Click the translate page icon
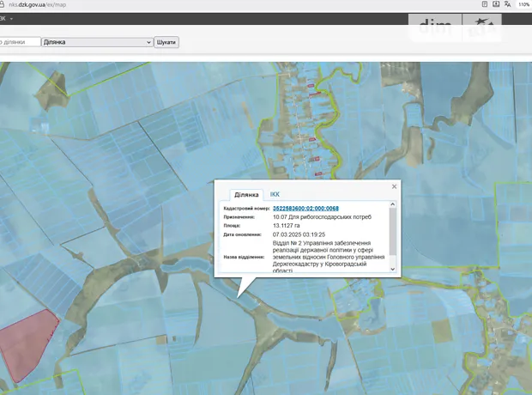532x395 pixels. click(x=507, y=4)
